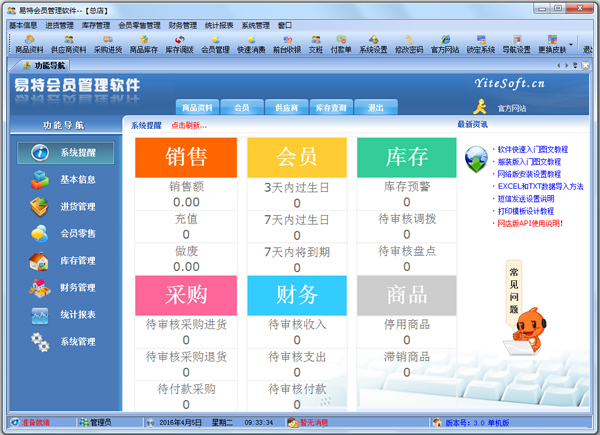The image size is (600, 435).
Task: Click the 点击刷新 link
Action: (188, 125)
